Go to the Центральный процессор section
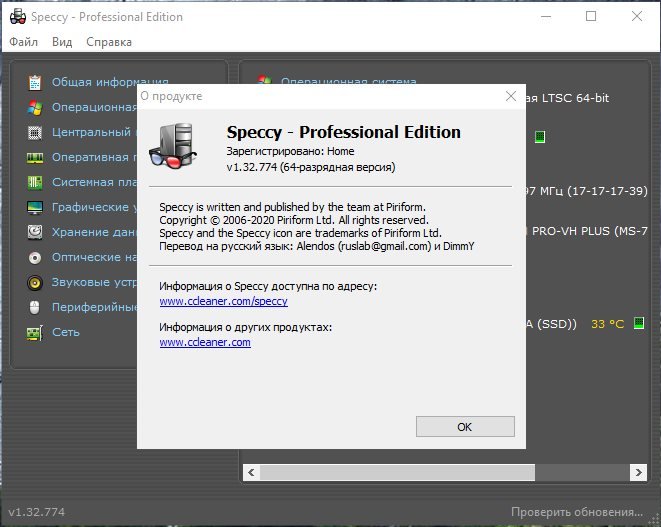Screen dimensions: 661x527 point(94,132)
